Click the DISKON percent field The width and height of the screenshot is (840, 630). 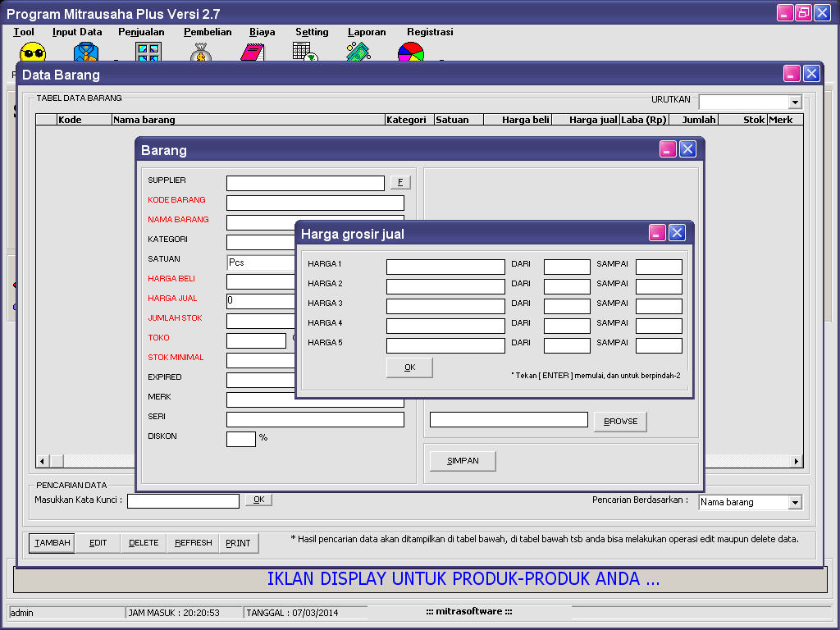point(241,440)
